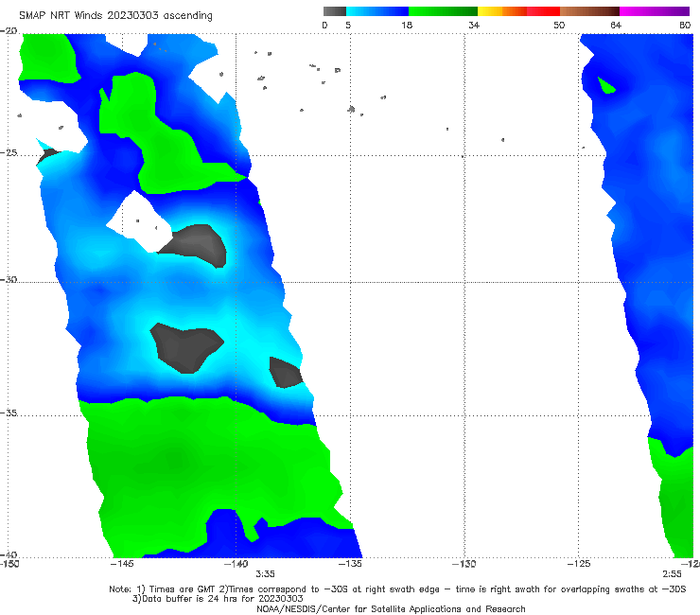Click the color bar label '18'
This screenshot has width=700, height=615.
407,25
